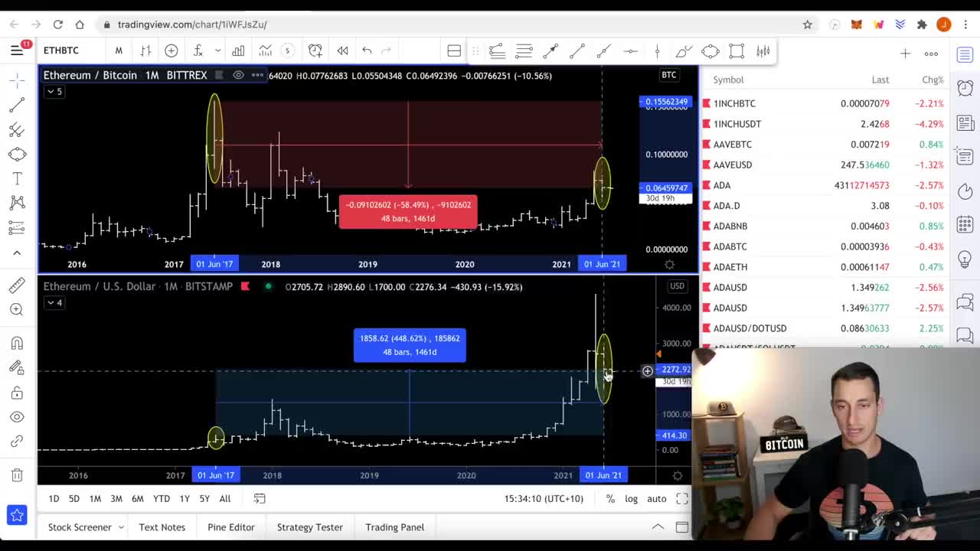Add a symbol to the watchlist
The height and width of the screenshot is (551, 980).
point(905,54)
